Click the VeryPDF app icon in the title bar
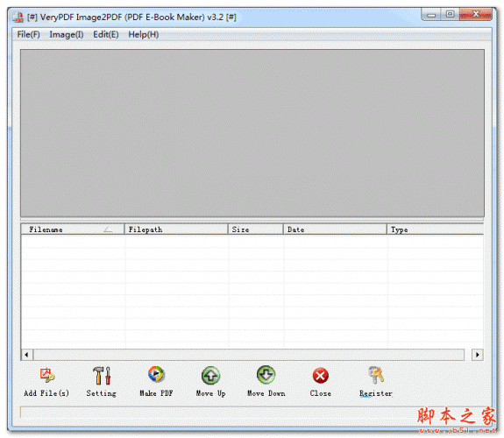The image size is (504, 438). tap(18, 17)
